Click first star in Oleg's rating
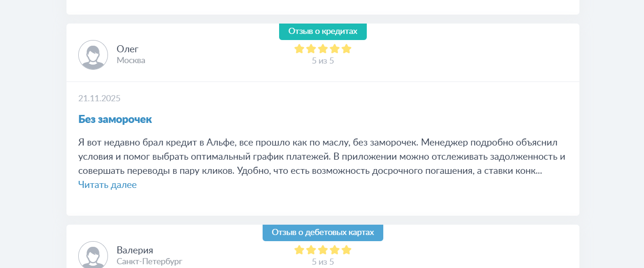 click(299, 49)
